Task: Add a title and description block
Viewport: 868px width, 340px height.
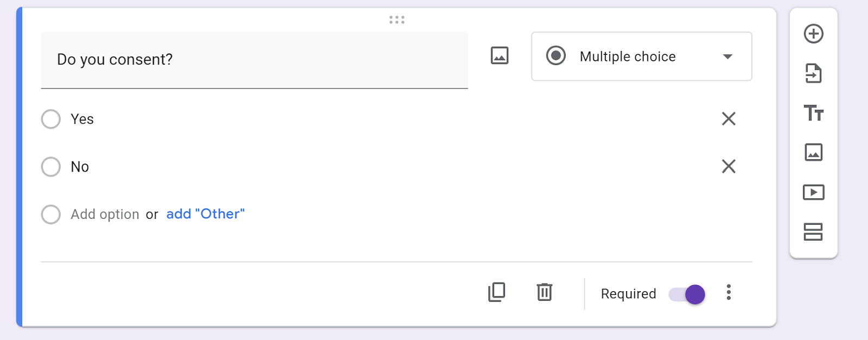Action: click(813, 113)
